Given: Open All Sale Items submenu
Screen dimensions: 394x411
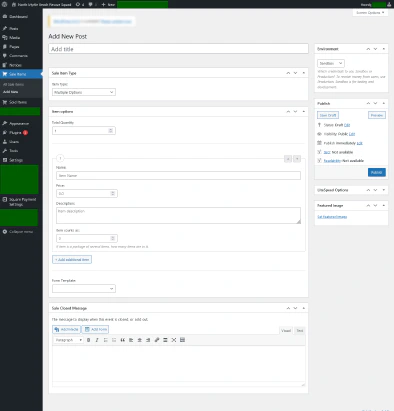Looking at the screenshot, I should (13, 85).
